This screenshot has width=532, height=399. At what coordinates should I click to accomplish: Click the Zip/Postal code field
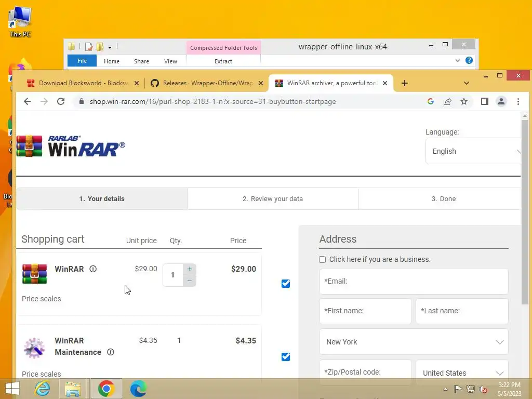tap(365, 373)
